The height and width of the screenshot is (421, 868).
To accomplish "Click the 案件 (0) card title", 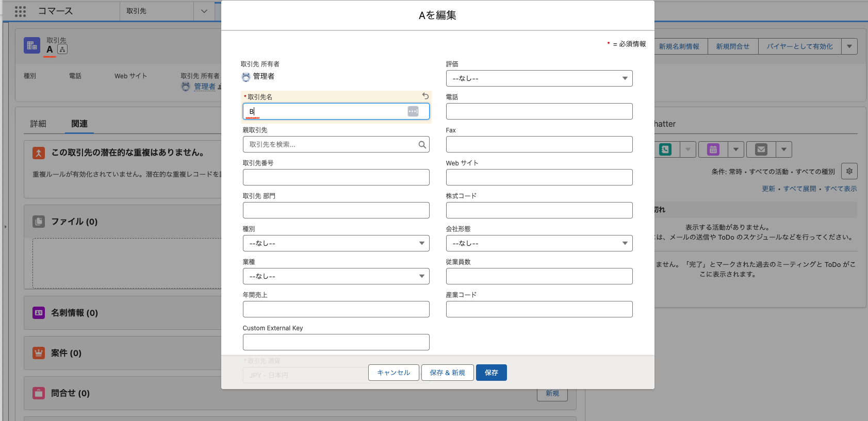I will pos(66,353).
